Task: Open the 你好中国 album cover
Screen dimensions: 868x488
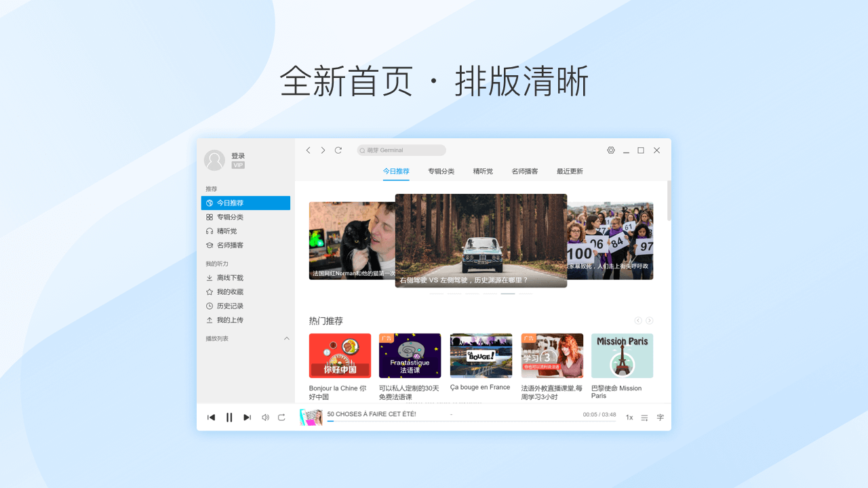Action: point(340,356)
